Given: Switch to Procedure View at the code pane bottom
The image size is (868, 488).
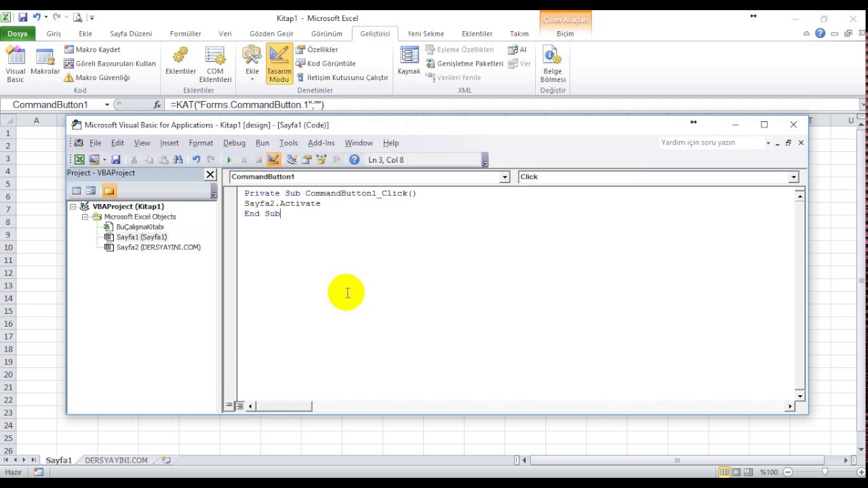Looking at the screenshot, I should [x=229, y=406].
